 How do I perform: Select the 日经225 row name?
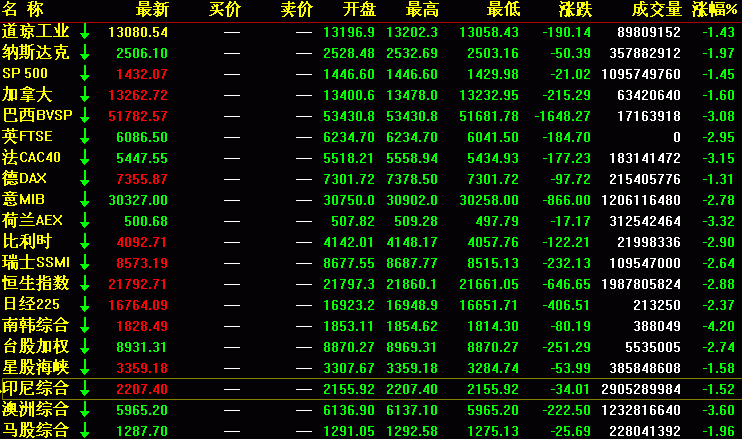tap(31, 304)
